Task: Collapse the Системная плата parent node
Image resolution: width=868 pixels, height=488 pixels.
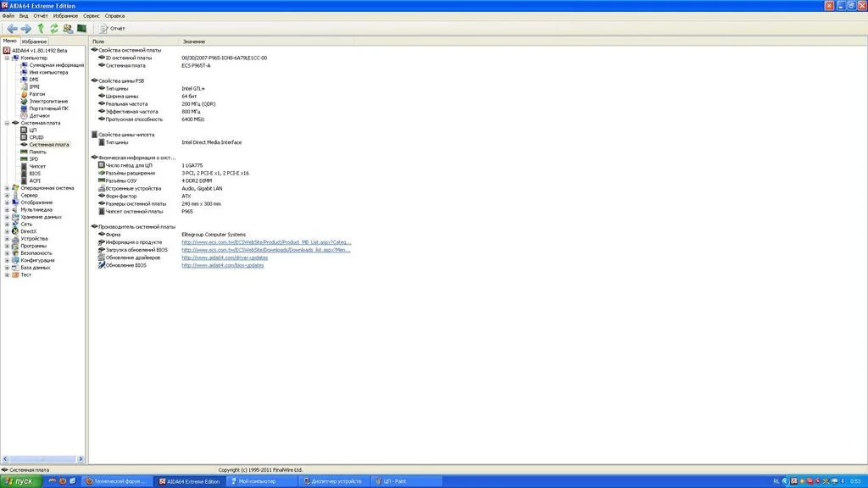Action: click(7, 124)
